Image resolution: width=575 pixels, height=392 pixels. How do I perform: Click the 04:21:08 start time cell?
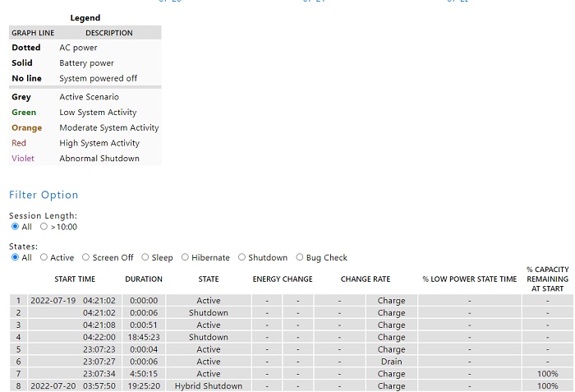click(99, 325)
